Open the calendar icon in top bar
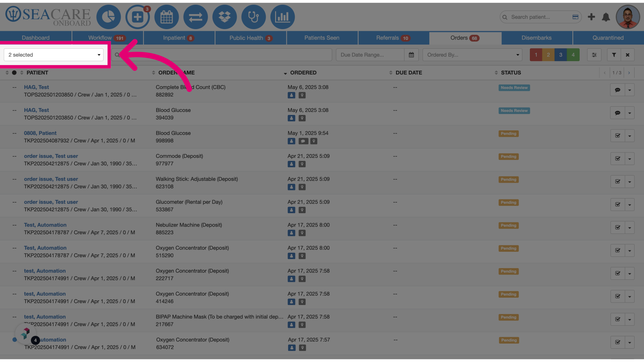The height and width of the screenshot is (362, 644). 167,17
